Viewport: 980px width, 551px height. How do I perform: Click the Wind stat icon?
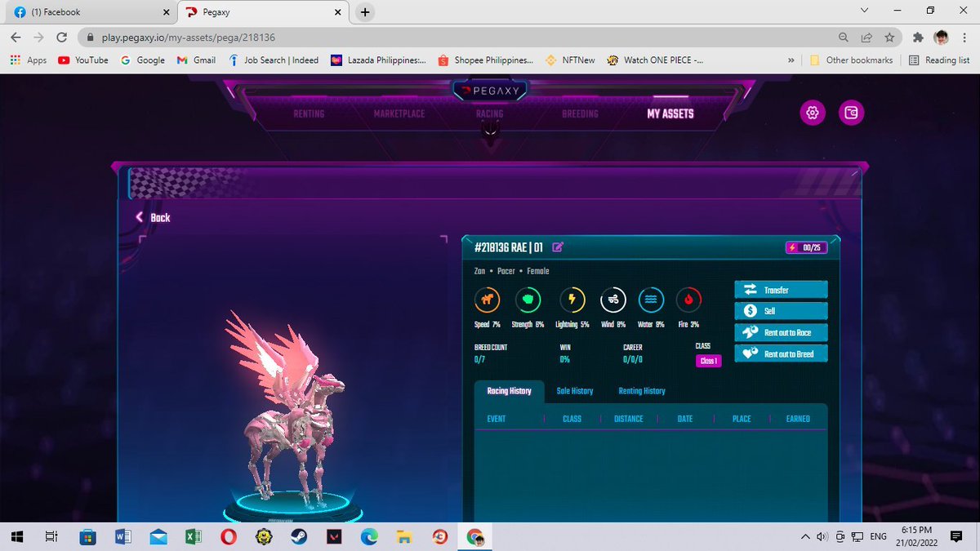point(613,300)
